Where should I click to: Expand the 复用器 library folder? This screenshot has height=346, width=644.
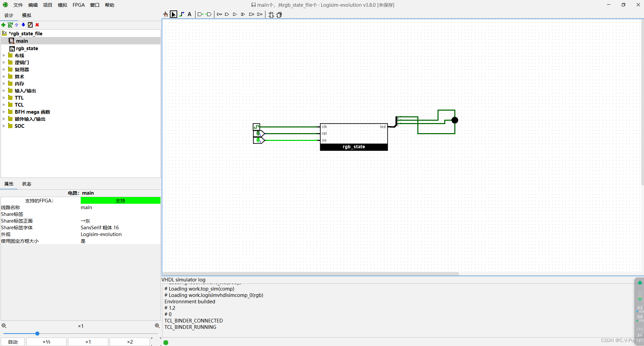pos(4,70)
